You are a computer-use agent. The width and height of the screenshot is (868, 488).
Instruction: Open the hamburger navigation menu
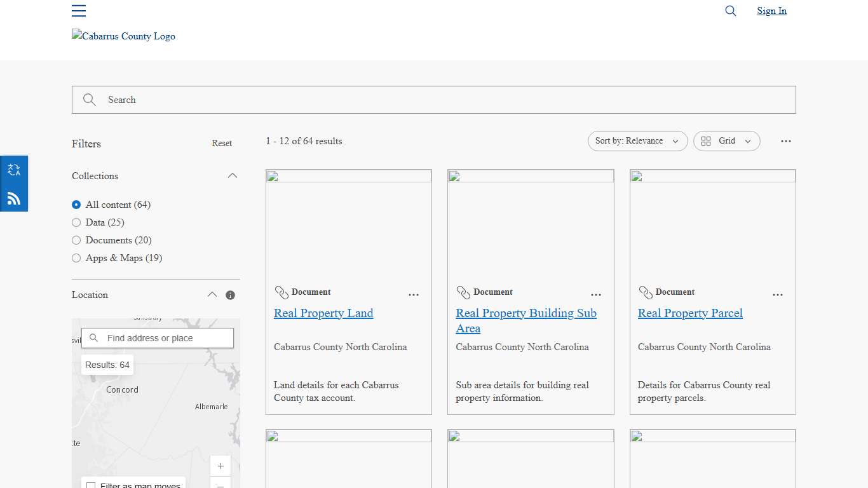click(79, 11)
